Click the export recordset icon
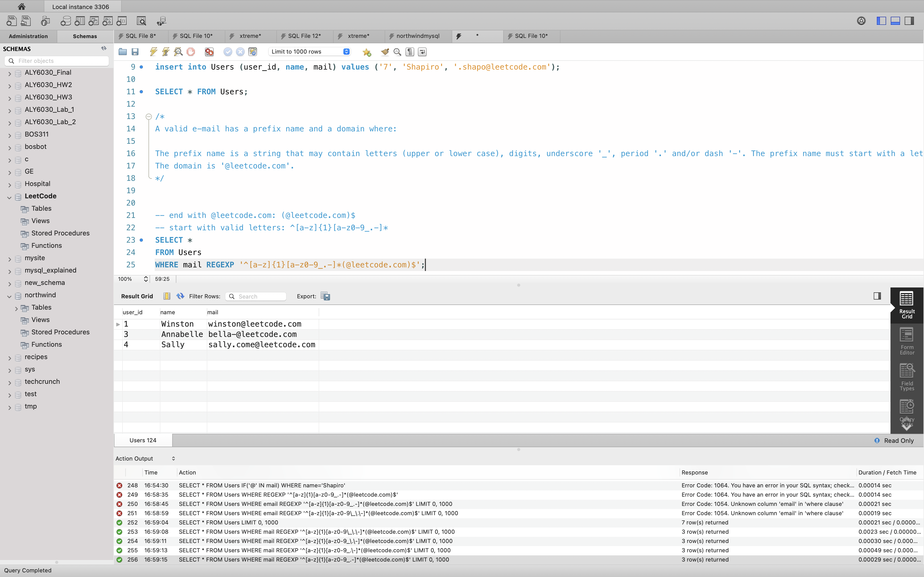 (x=325, y=296)
